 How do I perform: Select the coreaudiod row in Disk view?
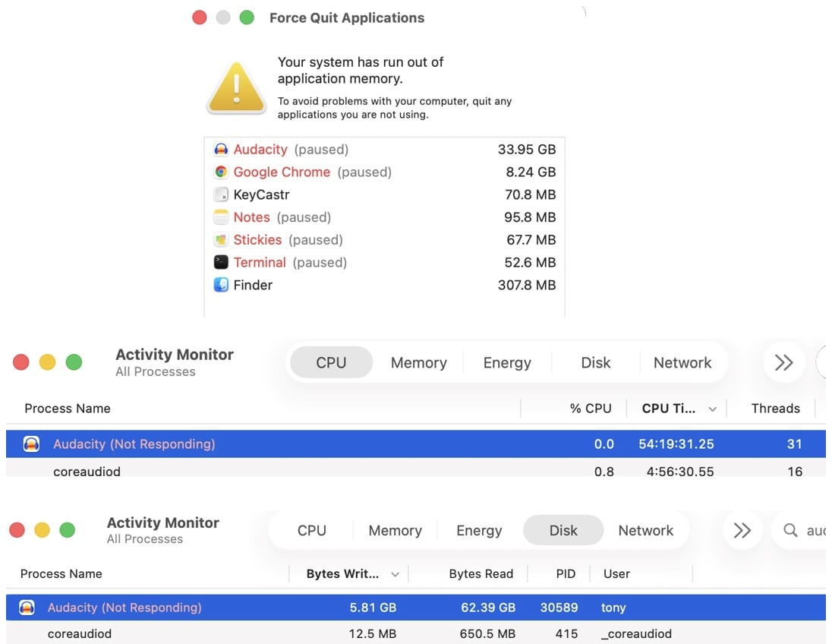coord(304,633)
